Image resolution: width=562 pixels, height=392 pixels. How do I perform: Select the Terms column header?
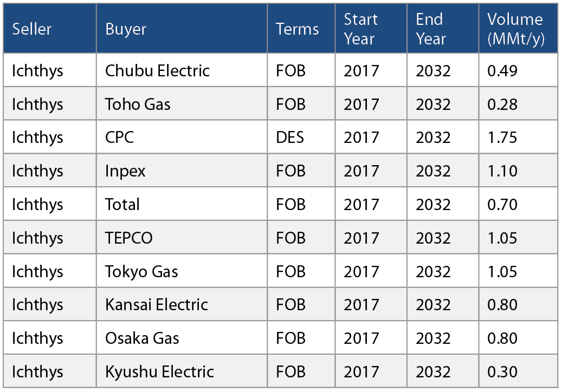(x=301, y=29)
